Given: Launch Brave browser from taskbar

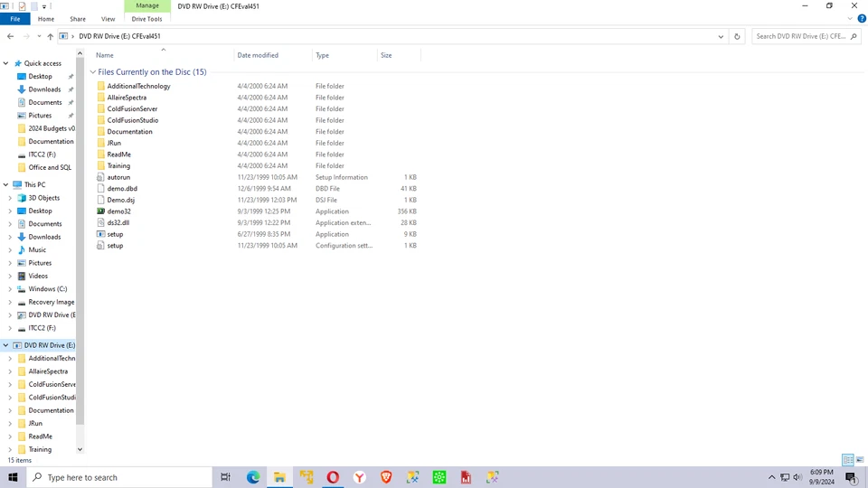Looking at the screenshot, I should click(386, 477).
